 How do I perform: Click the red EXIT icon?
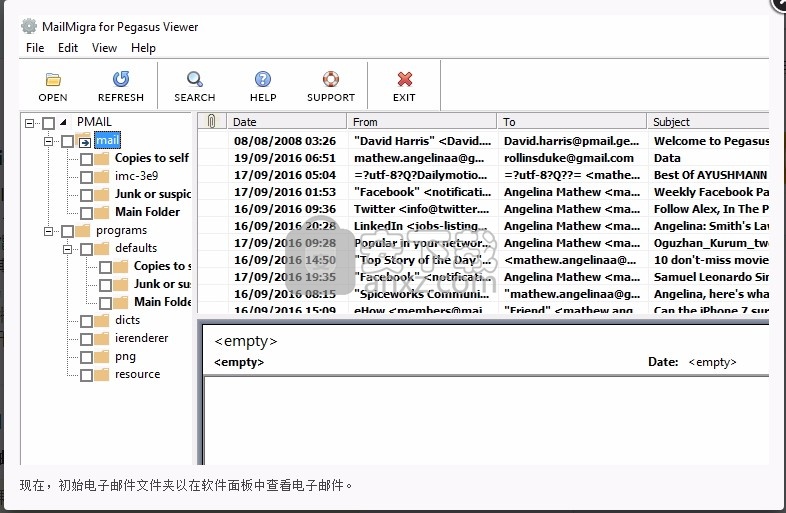(x=405, y=79)
